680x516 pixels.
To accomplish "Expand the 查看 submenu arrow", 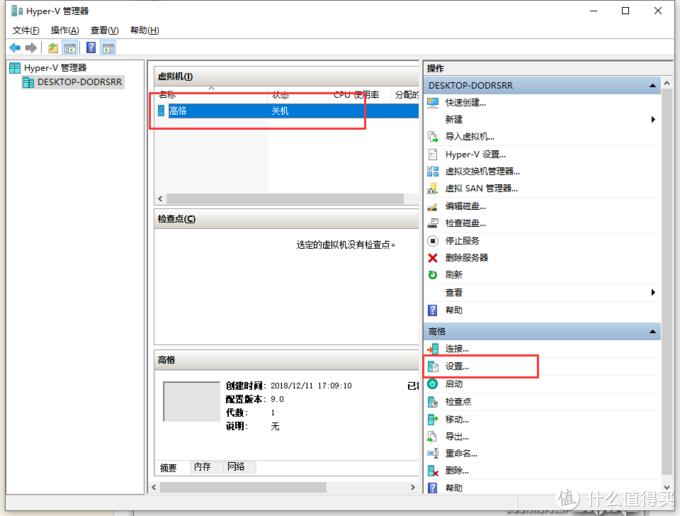I will 653,293.
